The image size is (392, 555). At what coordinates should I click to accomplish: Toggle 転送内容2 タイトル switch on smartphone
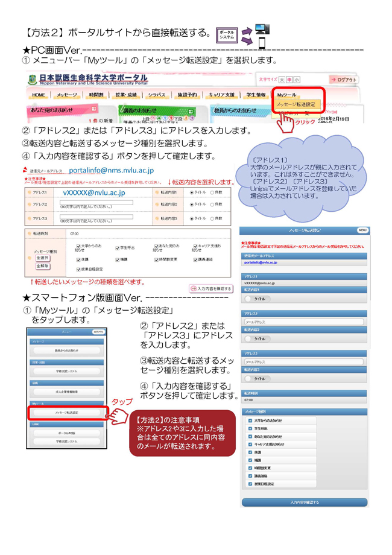pos(257,339)
